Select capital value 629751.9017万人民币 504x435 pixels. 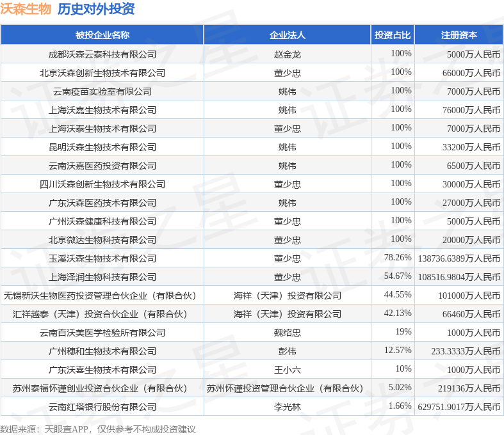pyautogui.click(x=459, y=407)
